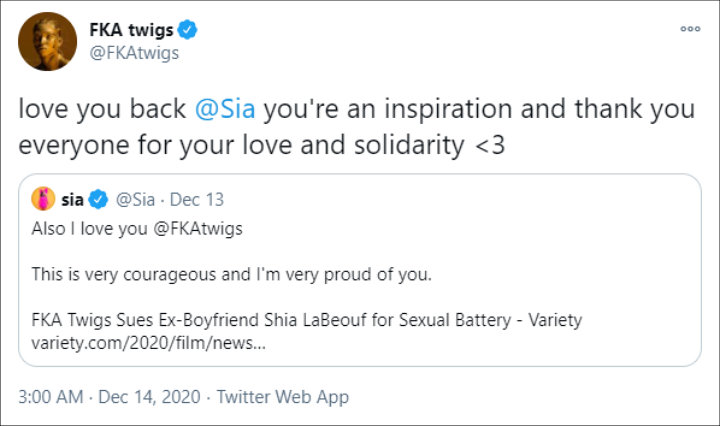Follow the blue @Sia mention in tweet

206,109
